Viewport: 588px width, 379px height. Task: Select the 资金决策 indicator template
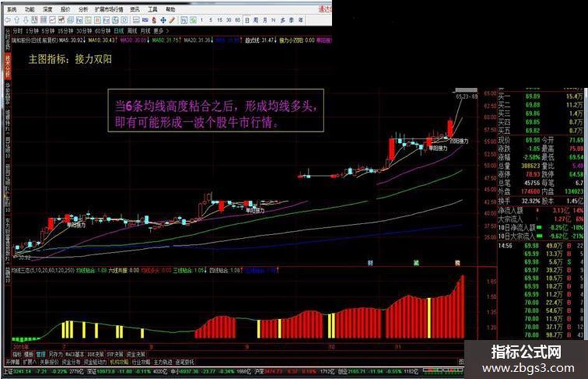click(x=136, y=354)
